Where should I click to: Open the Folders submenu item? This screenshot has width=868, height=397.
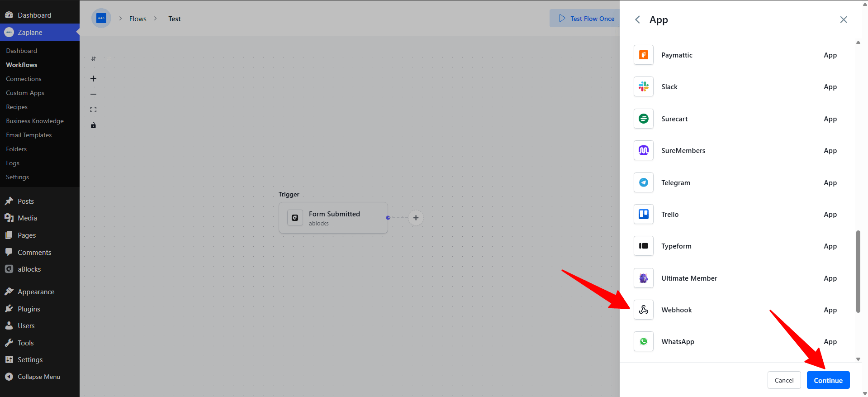tap(16, 149)
